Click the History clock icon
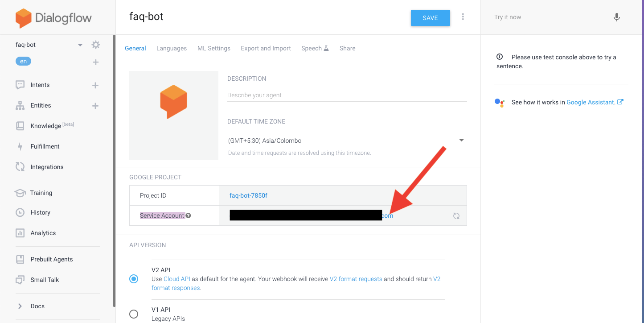Screen dimensions: 644x323 coord(20,212)
